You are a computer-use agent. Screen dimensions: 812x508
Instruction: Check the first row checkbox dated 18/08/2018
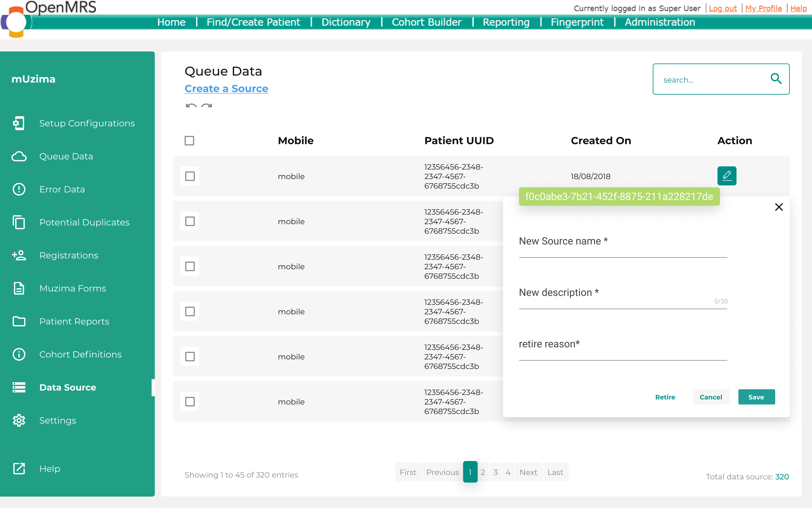190,176
